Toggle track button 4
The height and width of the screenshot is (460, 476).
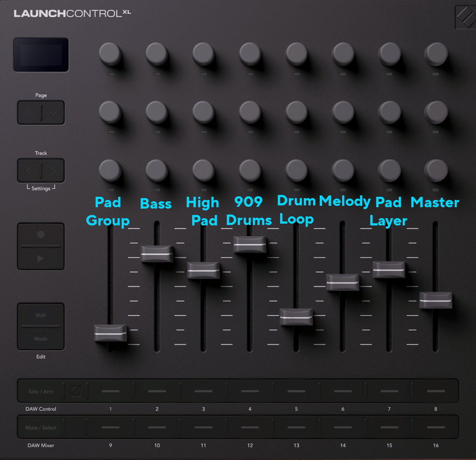[250, 391]
